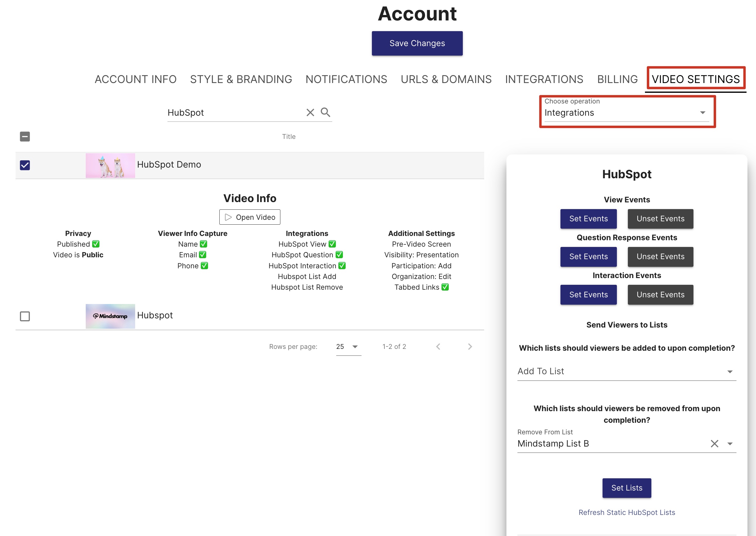
Task: Click the Hubspot List Remove integration text
Action: (307, 288)
